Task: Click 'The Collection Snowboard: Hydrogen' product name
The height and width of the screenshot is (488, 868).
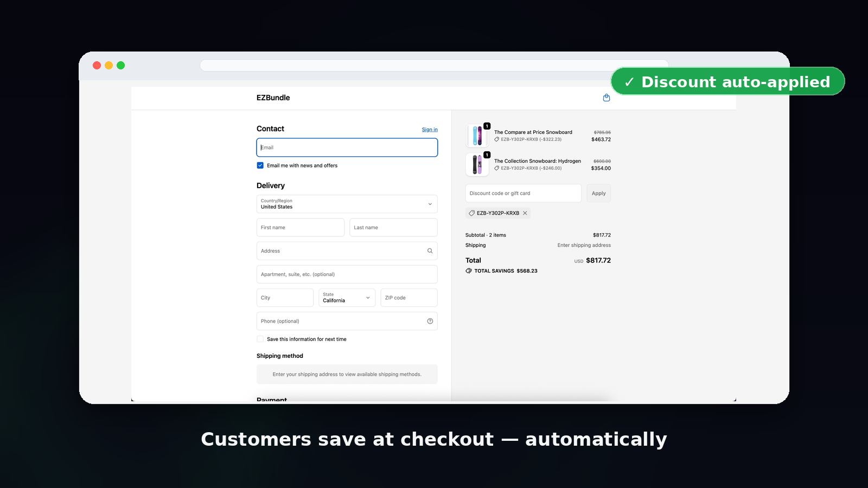Action: point(538,161)
